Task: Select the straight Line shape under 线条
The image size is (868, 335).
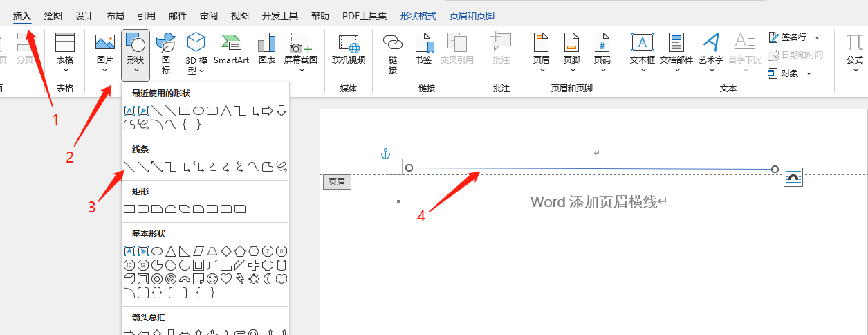Action: [129, 166]
